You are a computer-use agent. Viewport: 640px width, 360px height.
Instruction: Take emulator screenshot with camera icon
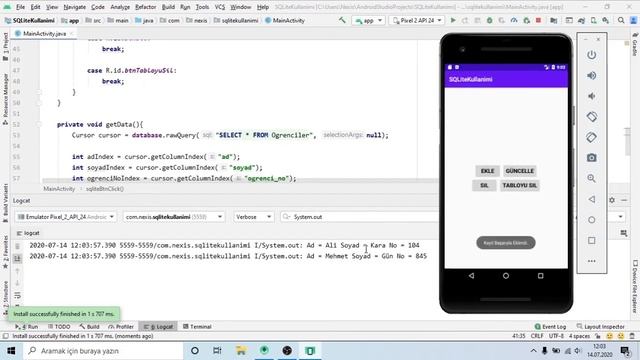591,158
